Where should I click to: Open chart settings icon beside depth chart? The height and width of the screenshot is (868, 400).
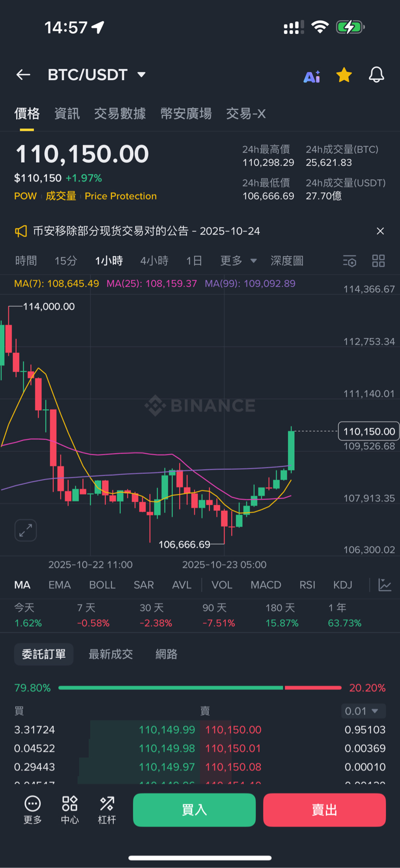tap(349, 261)
